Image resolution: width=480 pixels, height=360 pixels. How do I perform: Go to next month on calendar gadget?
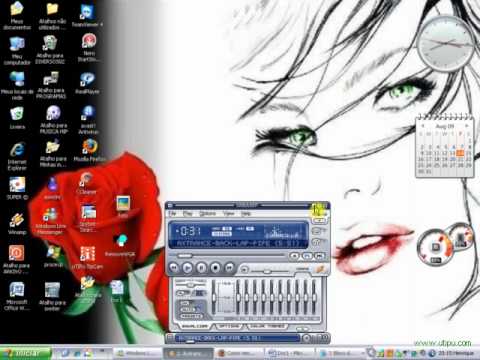pyautogui.click(x=467, y=126)
